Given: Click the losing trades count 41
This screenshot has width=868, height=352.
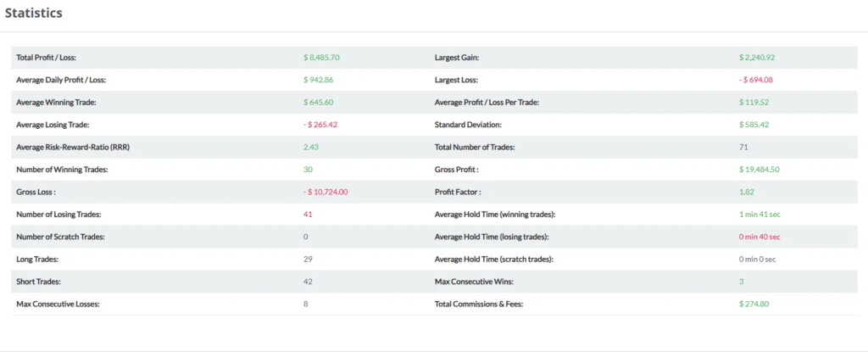Looking at the screenshot, I should point(308,214).
